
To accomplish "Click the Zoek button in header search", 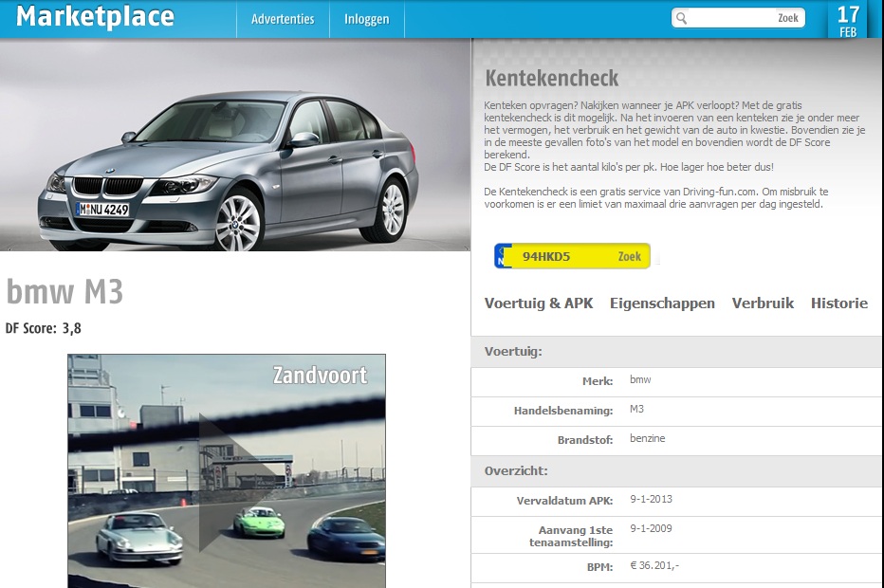I will pyautogui.click(x=788, y=18).
